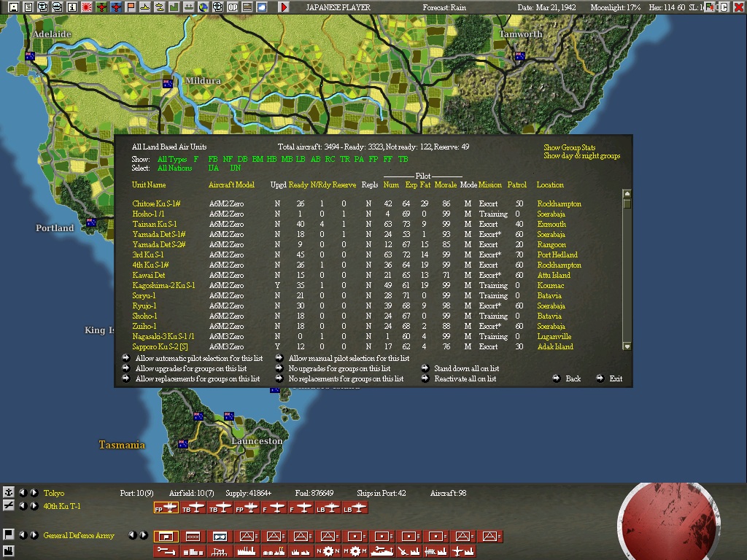747x560 pixels.
Task: Click the save game disk icon
Action: [x=14, y=7]
